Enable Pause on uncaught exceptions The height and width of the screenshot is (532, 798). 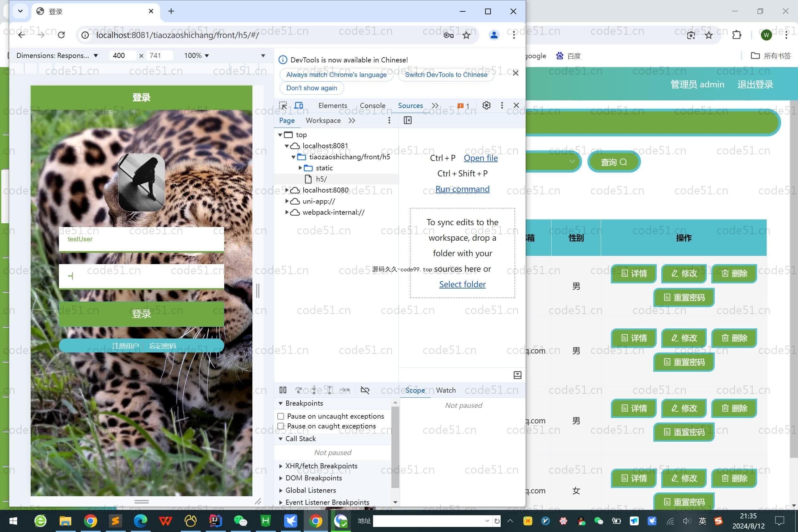tap(281, 416)
